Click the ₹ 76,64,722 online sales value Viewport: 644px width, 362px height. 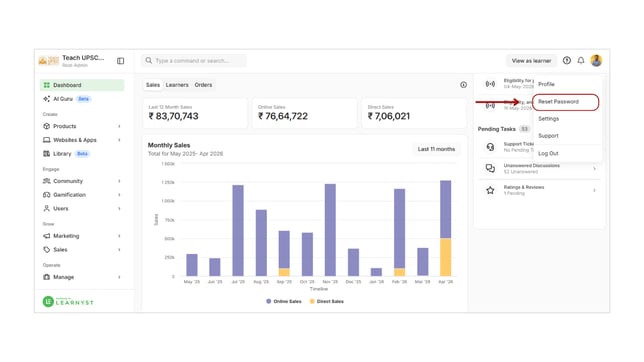pyautogui.click(x=283, y=116)
